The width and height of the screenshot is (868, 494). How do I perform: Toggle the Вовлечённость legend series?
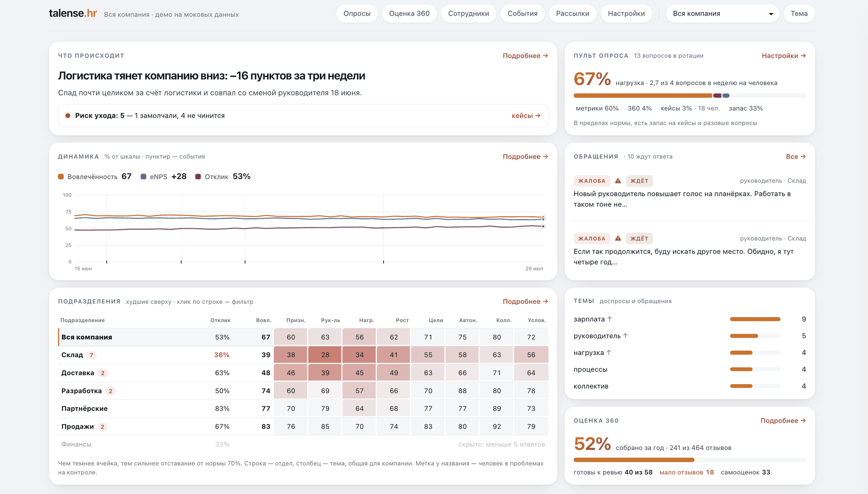coord(95,177)
